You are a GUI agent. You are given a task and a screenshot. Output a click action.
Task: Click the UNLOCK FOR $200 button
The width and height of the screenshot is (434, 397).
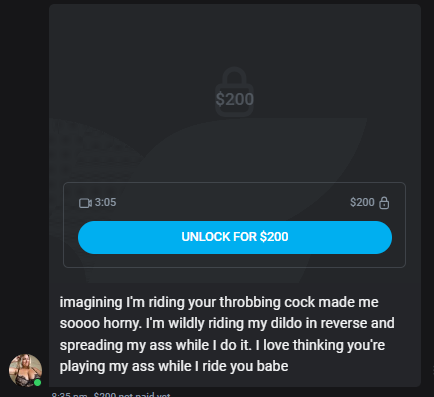click(235, 237)
